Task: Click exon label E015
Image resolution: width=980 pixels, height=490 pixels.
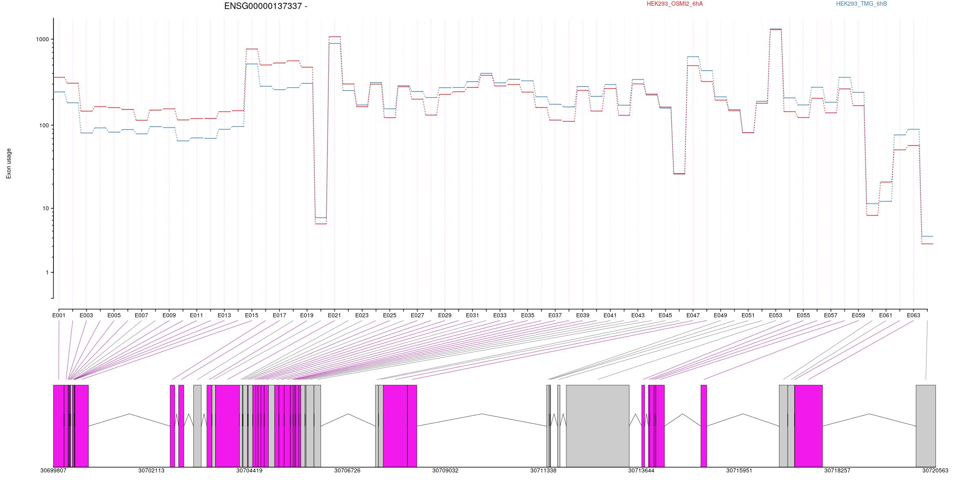Action: [252, 315]
